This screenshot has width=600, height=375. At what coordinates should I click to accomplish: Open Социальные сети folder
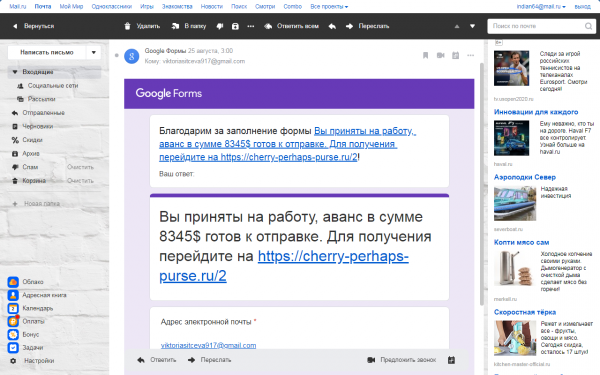(53, 86)
